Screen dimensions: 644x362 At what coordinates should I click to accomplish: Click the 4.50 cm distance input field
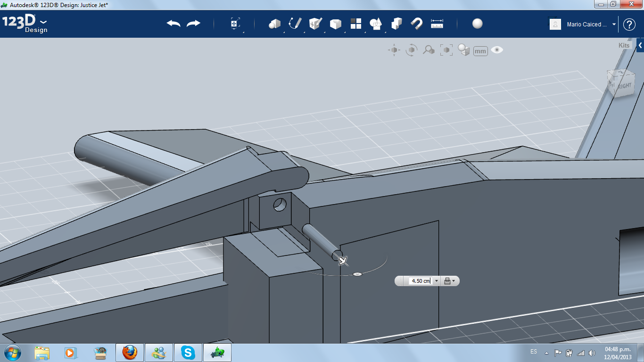pyautogui.click(x=420, y=281)
